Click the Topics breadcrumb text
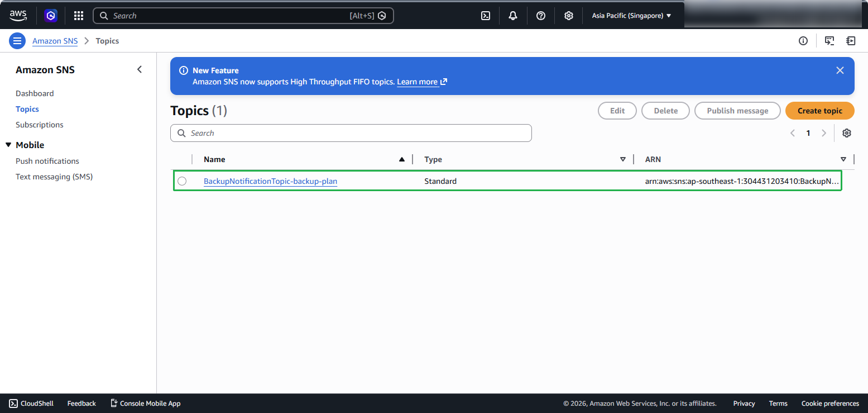The height and width of the screenshot is (413, 868). coord(107,41)
